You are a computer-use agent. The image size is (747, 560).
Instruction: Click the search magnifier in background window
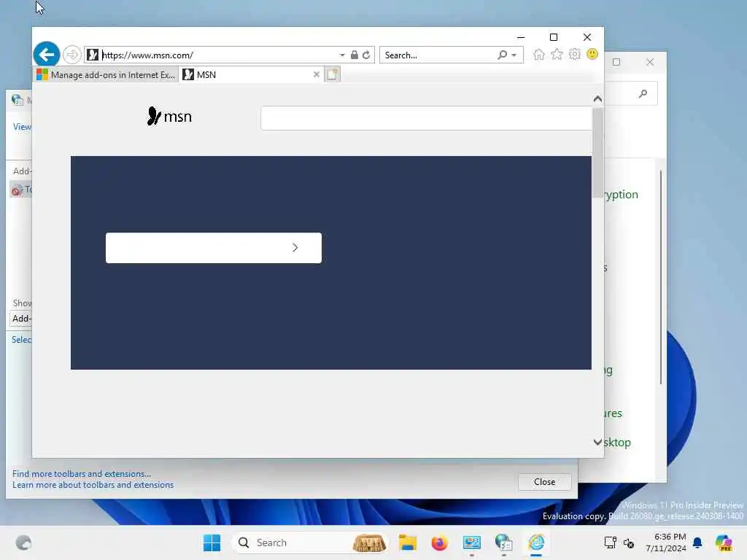643,94
